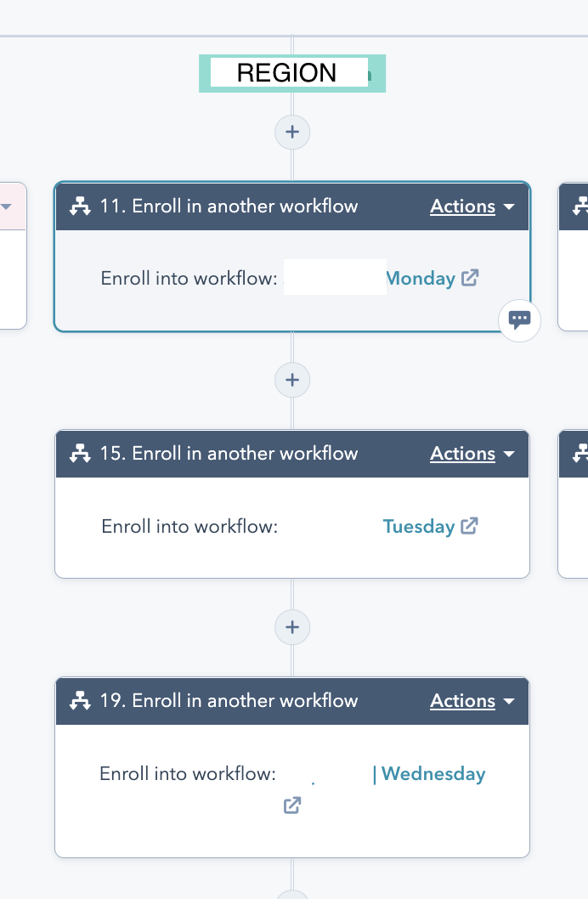Screen dimensions: 588x899
Task: Click the workflow icon on the right-edge card
Action: pyautogui.click(x=580, y=206)
